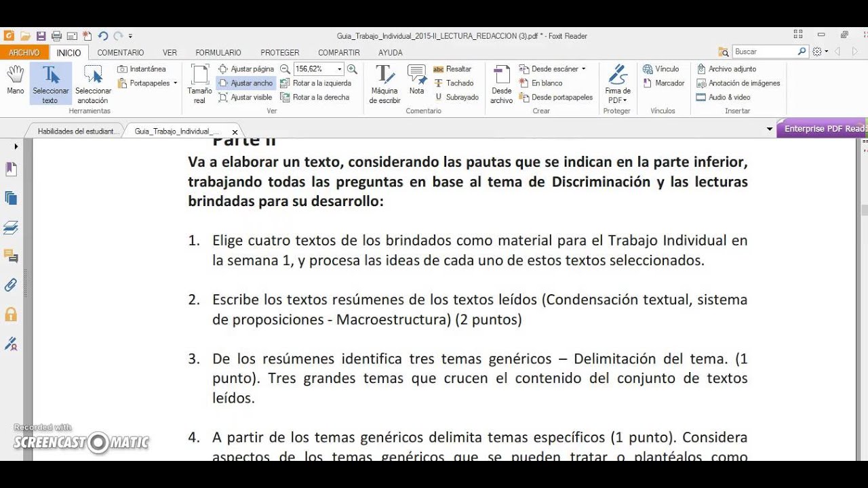Open the comments panel in sidebar
The image size is (868, 488).
pos(11,256)
